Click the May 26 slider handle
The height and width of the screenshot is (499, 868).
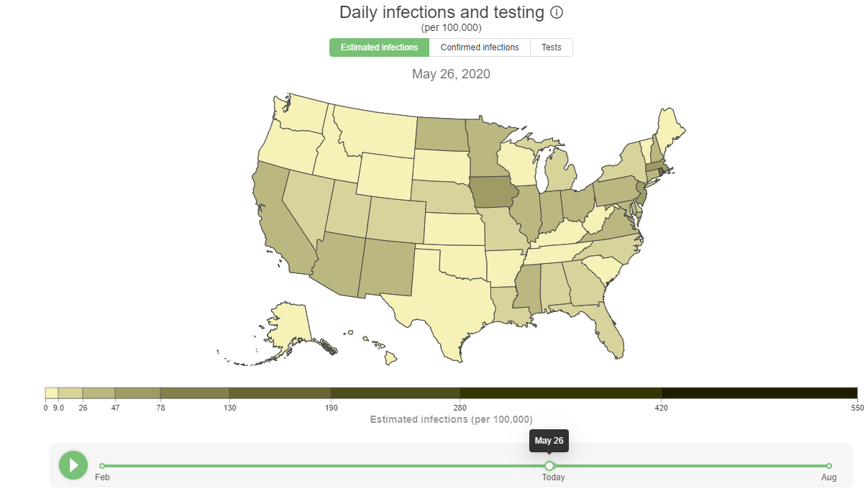click(549, 466)
